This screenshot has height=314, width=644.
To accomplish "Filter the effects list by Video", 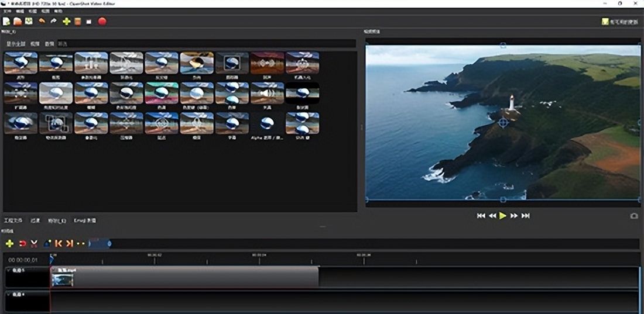I will coord(35,43).
